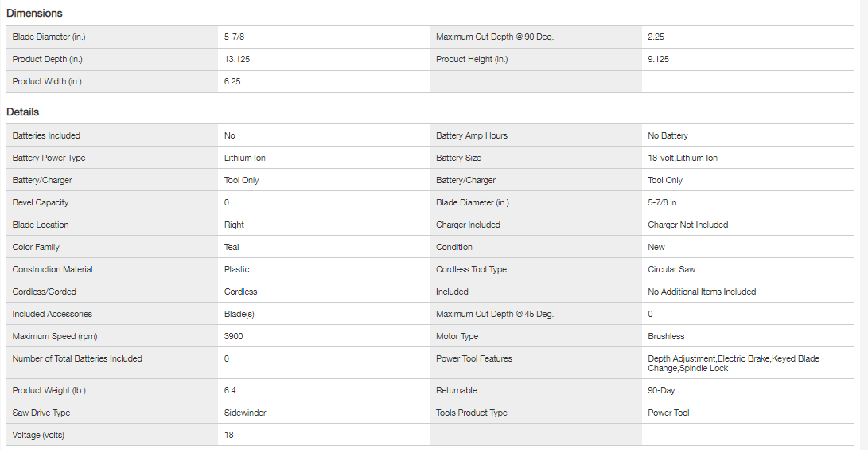
Task: Click the 18-volt,Lithium Ion battery size value
Action: [683, 158]
